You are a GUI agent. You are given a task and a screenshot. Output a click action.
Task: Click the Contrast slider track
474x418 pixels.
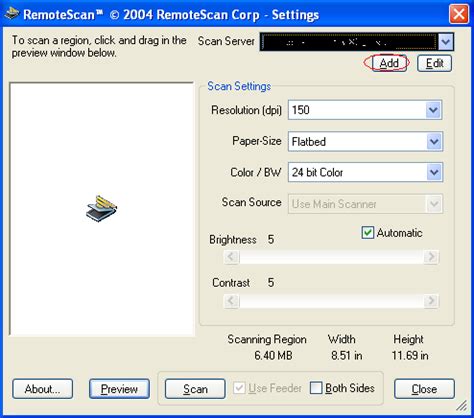pos(331,301)
